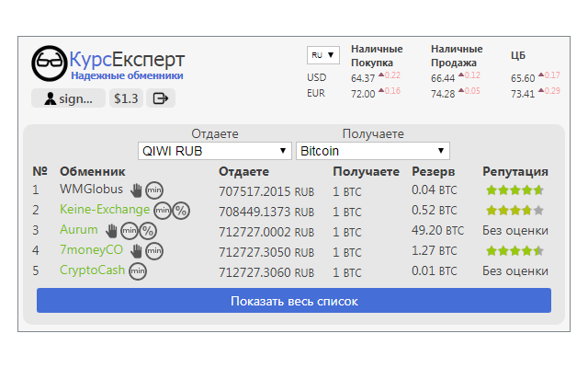
Task: Click the percent icon in Aurum row
Action: (x=148, y=231)
